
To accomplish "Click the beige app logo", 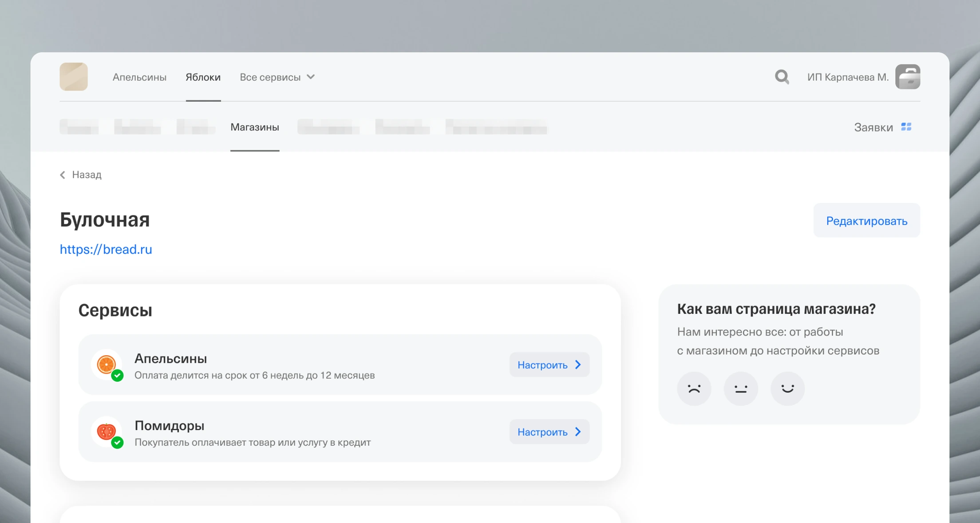I will pos(74,77).
